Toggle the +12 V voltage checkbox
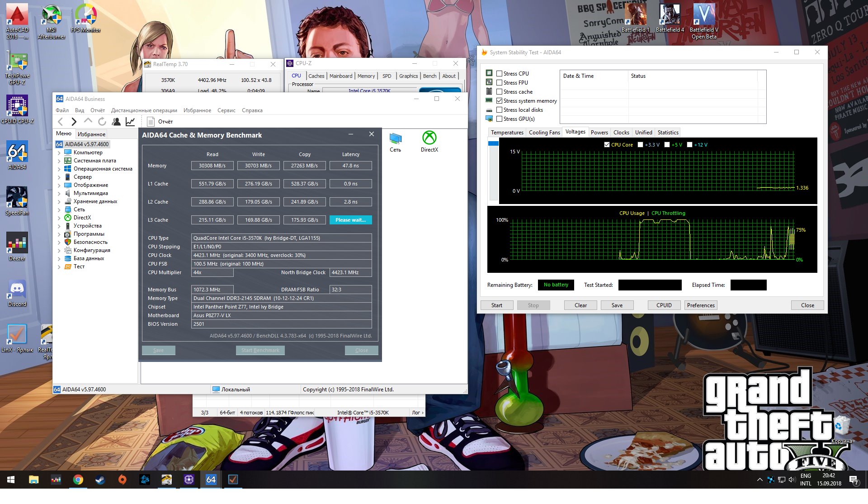Screen dimensions: 868x504 [x=689, y=145]
